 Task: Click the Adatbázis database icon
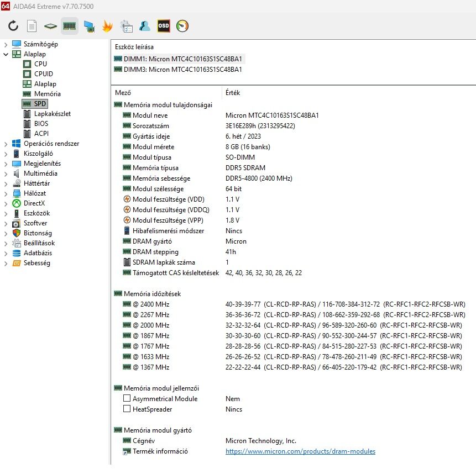pos(17,253)
